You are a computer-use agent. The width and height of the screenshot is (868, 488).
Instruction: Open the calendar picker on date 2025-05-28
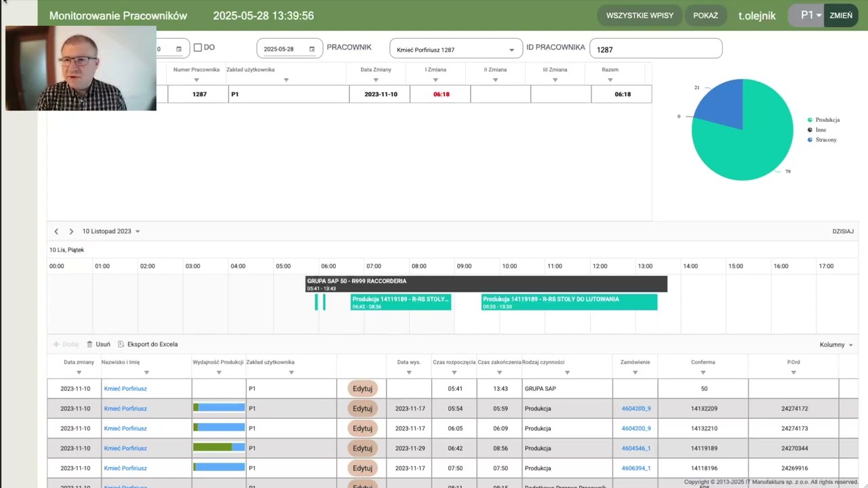click(x=312, y=49)
